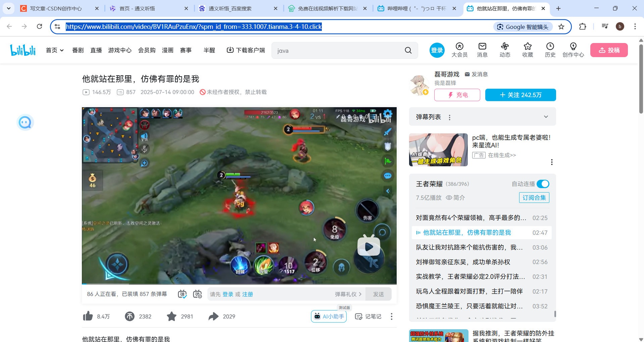Open the 会员购 nav item

point(147,50)
